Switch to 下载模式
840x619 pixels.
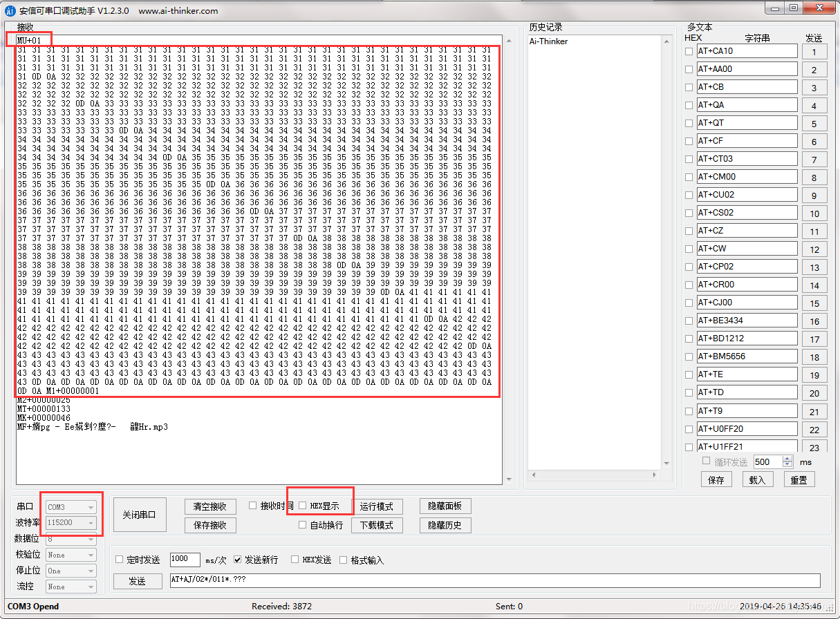377,525
